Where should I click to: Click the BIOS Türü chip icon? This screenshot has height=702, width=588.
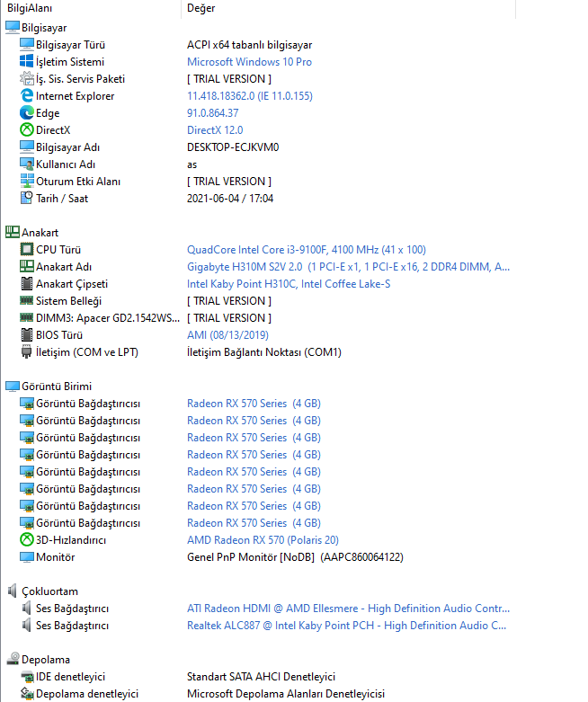pyautogui.click(x=27, y=334)
